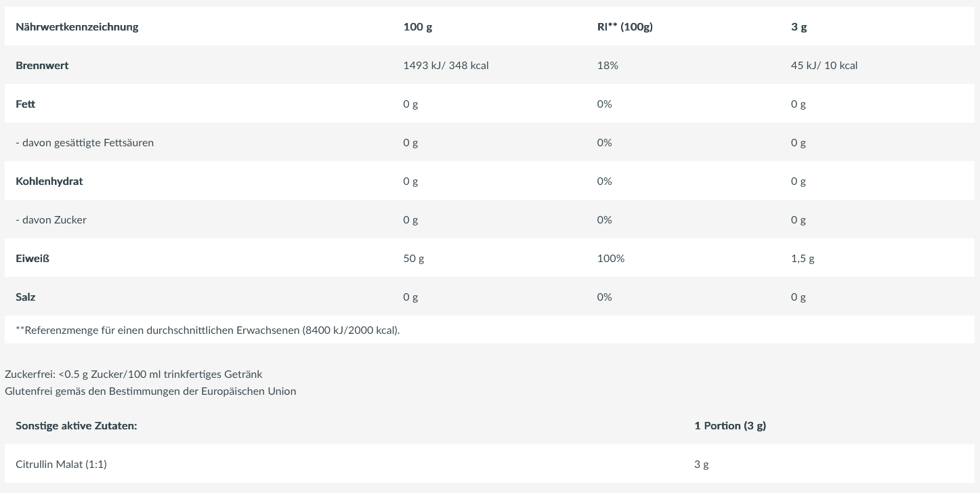980x493 pixels.
Task: Click the Eiweiß row label
Action: [33, 259]
